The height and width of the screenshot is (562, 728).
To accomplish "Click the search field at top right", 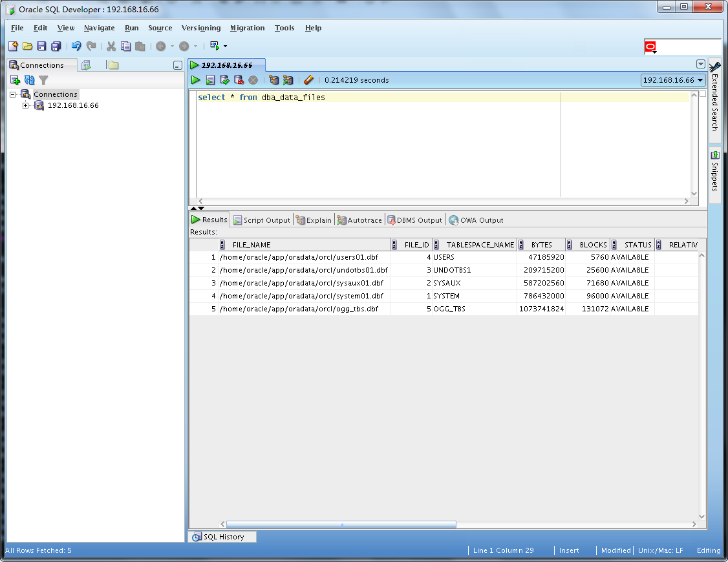I will [689, 47].
